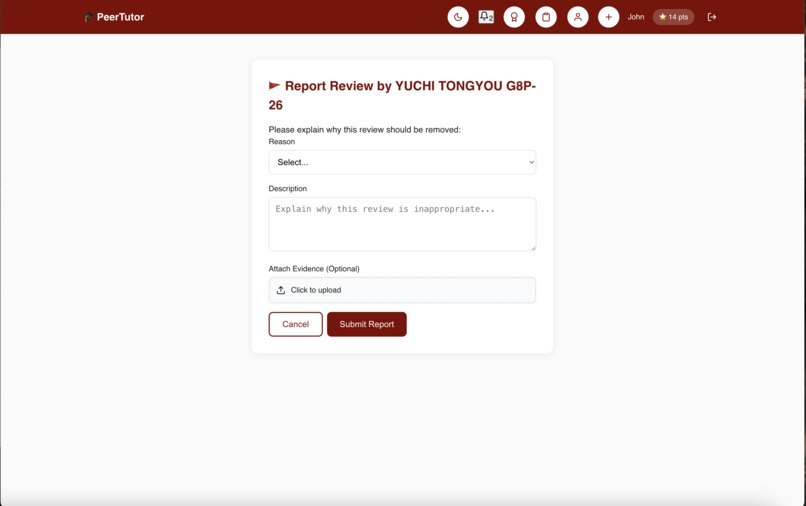Click the Submit Report button
Screen dimensions: 806x506
click(x=367, y=324)
